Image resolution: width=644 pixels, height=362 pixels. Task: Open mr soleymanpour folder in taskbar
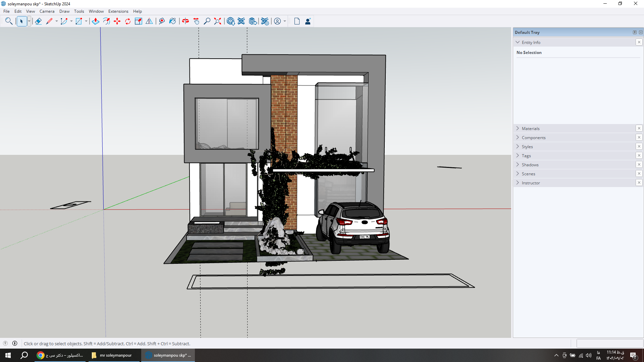(114, 355)
